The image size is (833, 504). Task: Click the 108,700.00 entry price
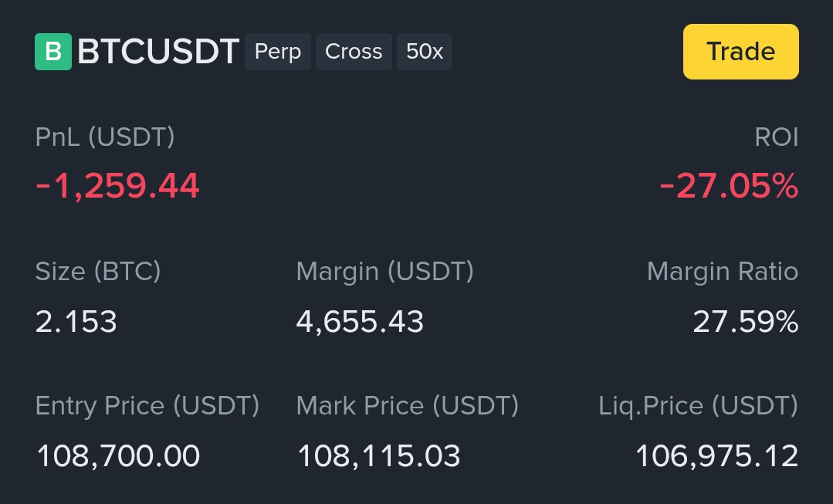118,456
